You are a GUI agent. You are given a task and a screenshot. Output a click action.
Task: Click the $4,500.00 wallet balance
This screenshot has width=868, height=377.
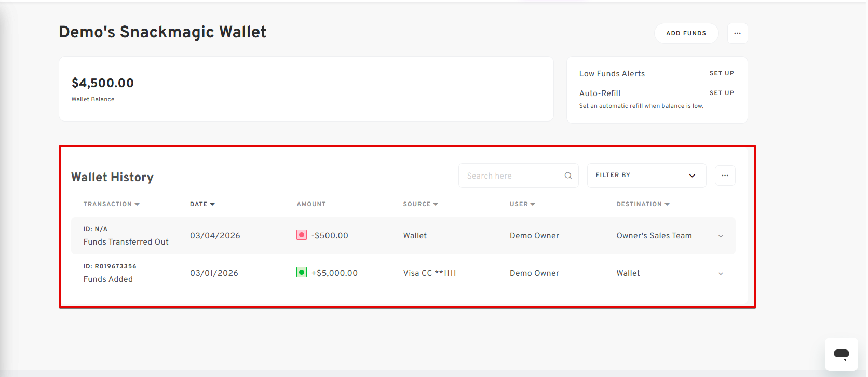pos(103,83)
